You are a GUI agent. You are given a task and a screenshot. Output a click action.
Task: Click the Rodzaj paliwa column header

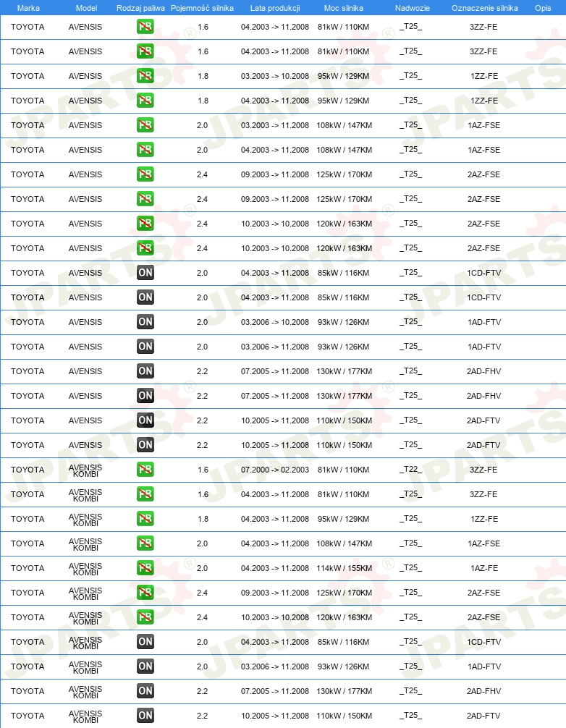(140, 8)
